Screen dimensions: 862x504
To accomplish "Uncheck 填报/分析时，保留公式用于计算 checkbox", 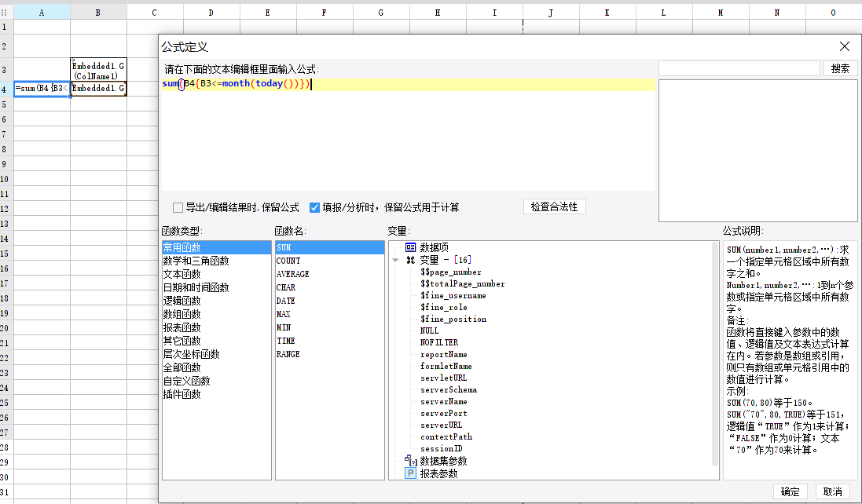I will 314,208.
